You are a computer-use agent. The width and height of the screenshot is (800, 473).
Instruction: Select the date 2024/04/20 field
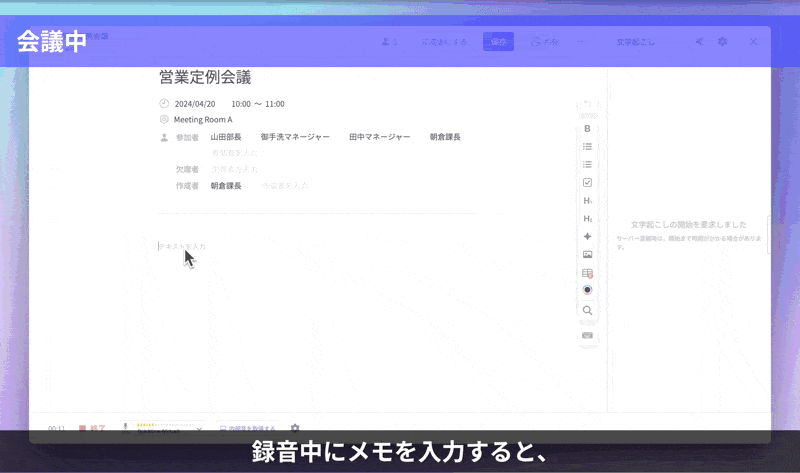point(194,103)
